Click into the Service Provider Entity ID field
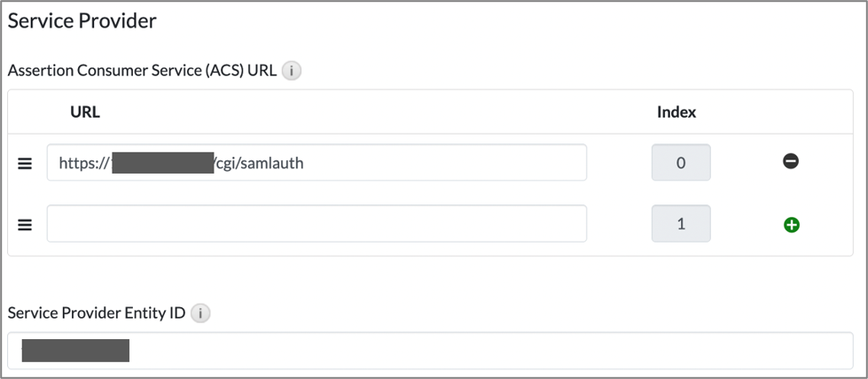 coord(430,351)
